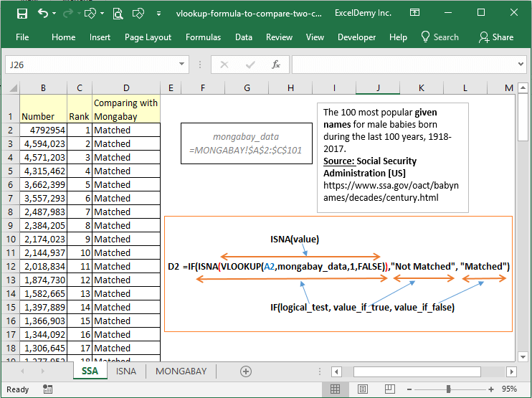Click the New Sheet plus icon
The image size is (532, 398).
(246, 371)
